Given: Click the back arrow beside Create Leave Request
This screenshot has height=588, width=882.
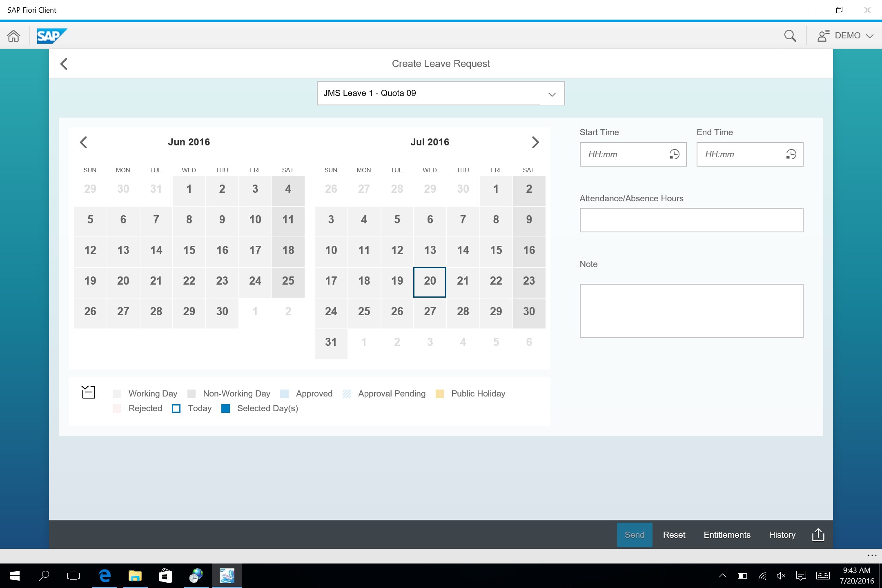Looking at the screenshot, I should (x=64, y=64).
